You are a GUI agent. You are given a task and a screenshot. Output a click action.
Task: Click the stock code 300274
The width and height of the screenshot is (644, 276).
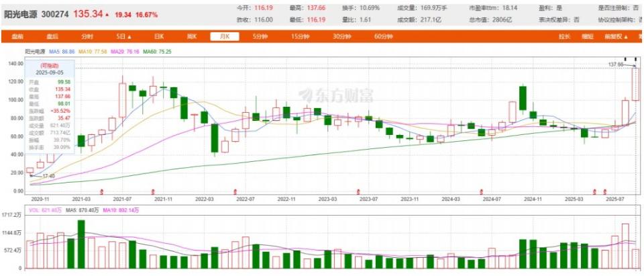[x=56, y=14]
